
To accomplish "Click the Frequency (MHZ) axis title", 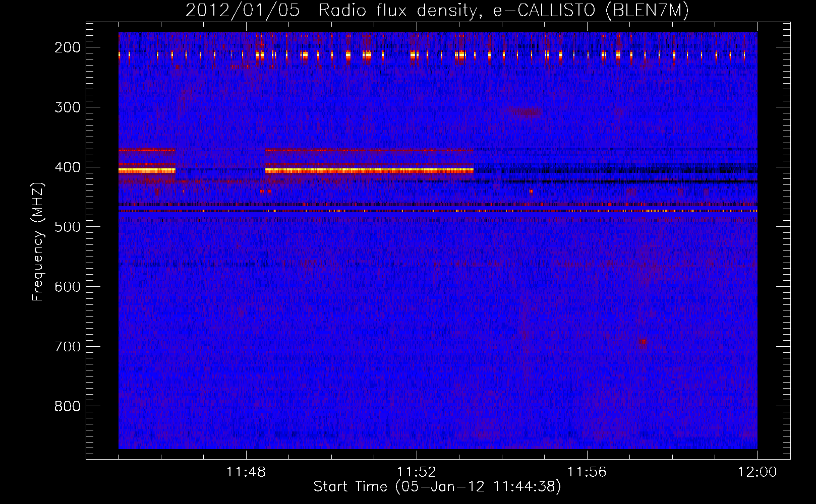I will [x=38, y=241].
